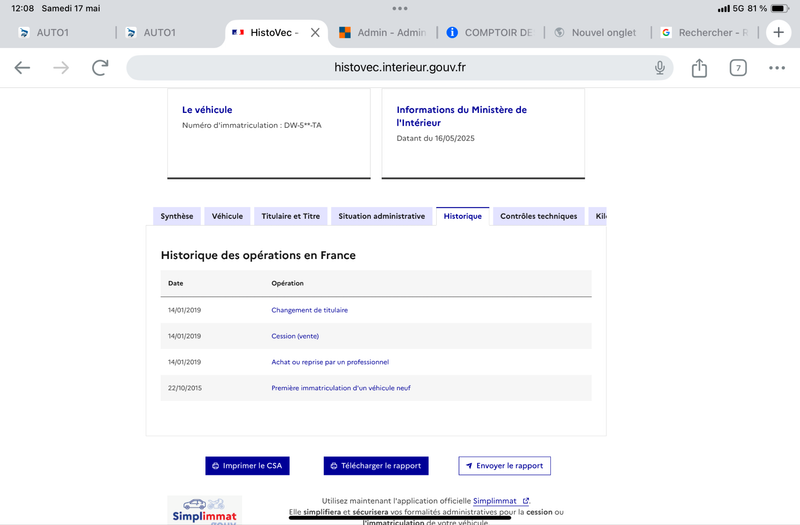800x525 pixels.
Task: Click the address bar histovec.interieur.gouv.fr
Action: pos(399,67)
